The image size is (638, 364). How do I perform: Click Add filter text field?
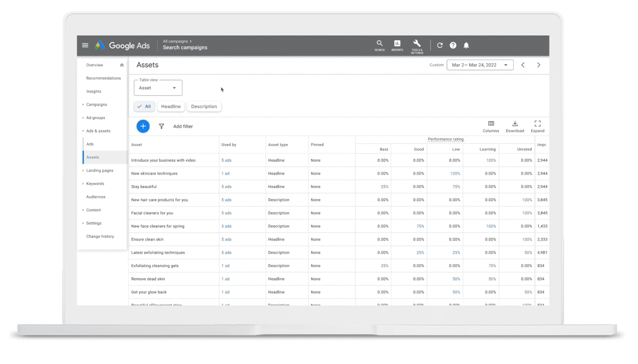click(x=183, y=127)
